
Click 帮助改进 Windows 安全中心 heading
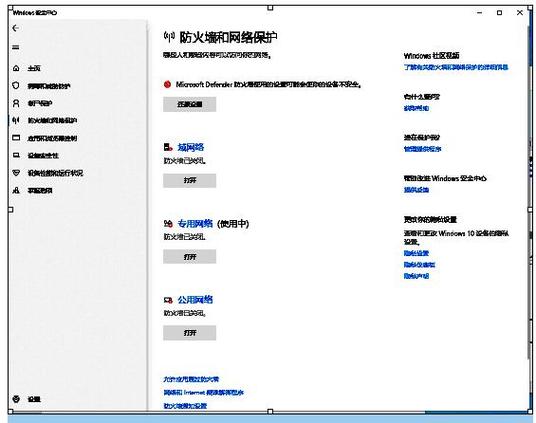click(x=445, y=178)
